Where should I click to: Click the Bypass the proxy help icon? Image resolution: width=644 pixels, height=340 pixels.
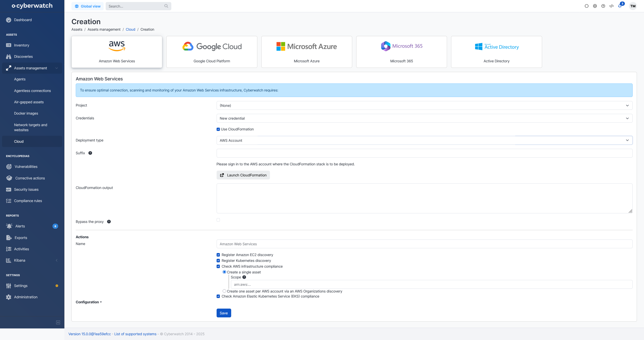[x=109, y=222]
